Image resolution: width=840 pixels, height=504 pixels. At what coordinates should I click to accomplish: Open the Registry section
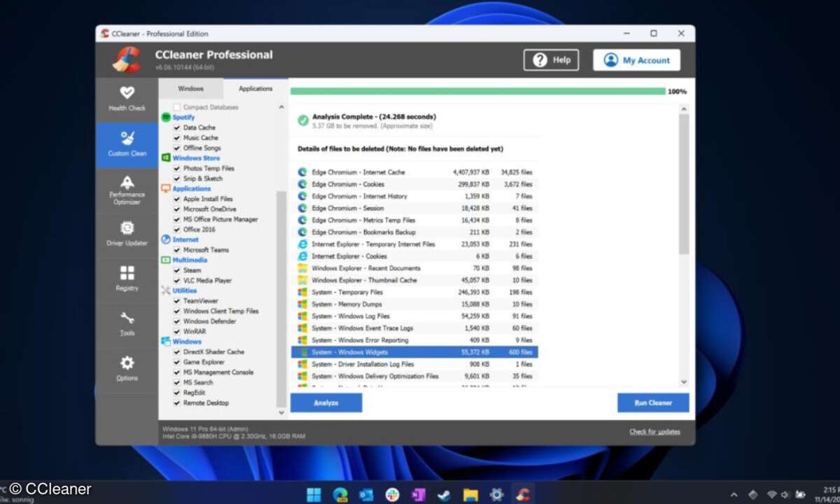coord(127,279)
